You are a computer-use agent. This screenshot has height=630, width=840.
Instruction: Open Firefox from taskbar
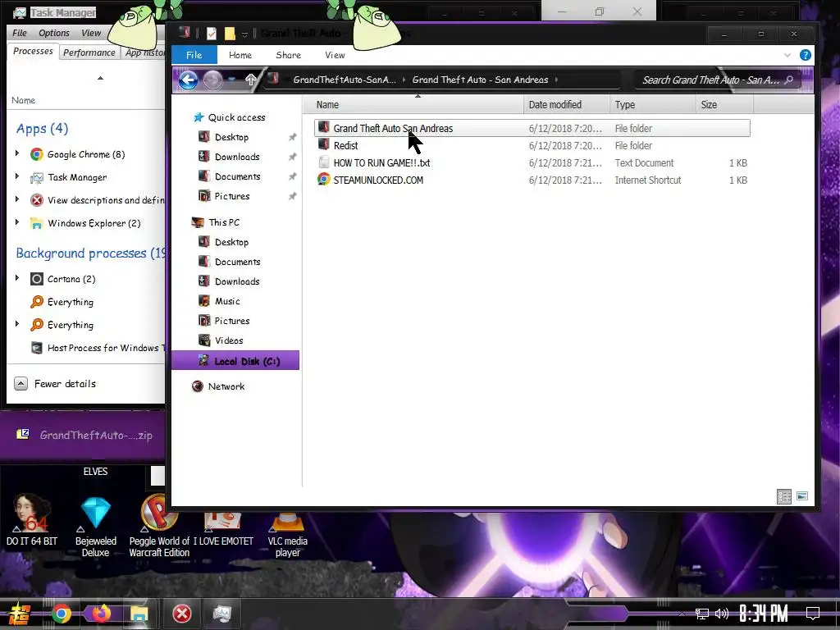click(x=101, y=614)
